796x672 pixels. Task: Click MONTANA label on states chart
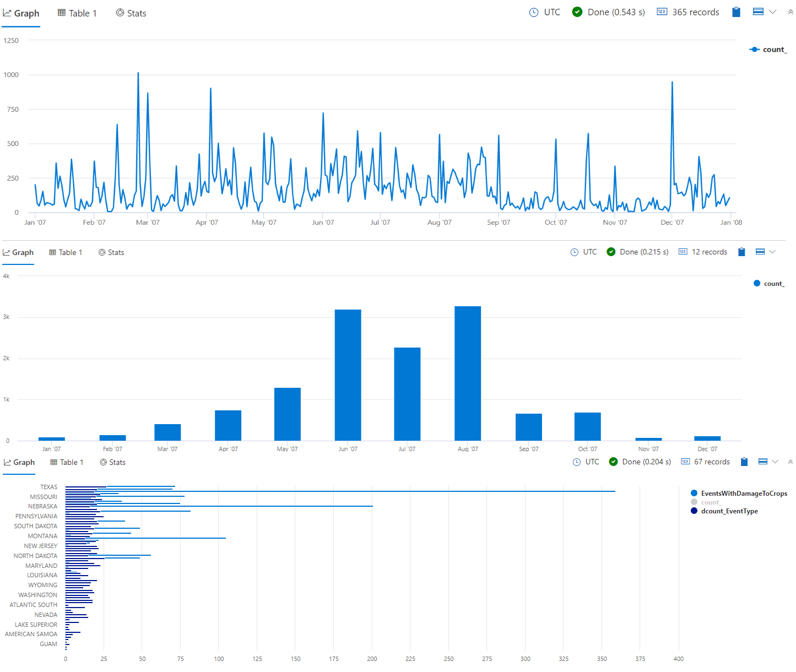(x=42, y=536)
